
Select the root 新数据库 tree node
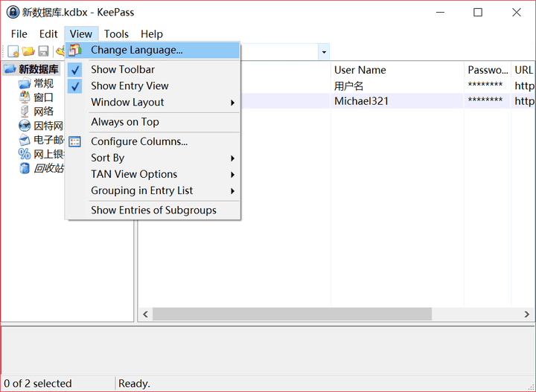38,69
